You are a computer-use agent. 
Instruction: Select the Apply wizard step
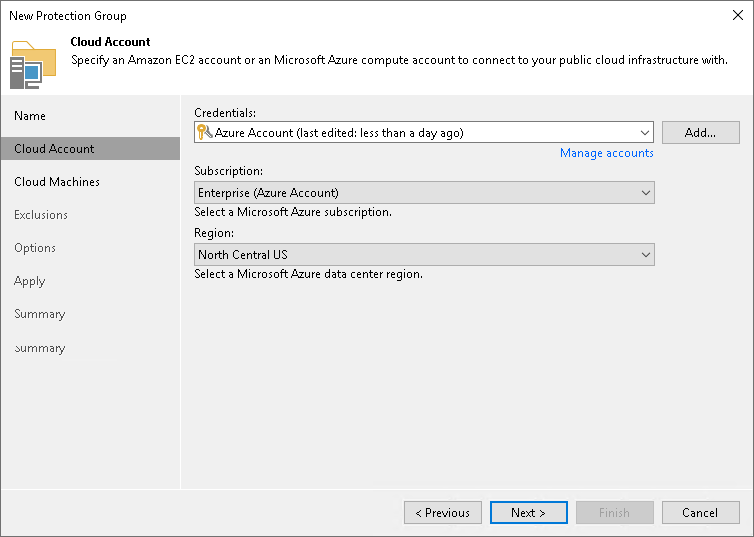coord(29,281)
